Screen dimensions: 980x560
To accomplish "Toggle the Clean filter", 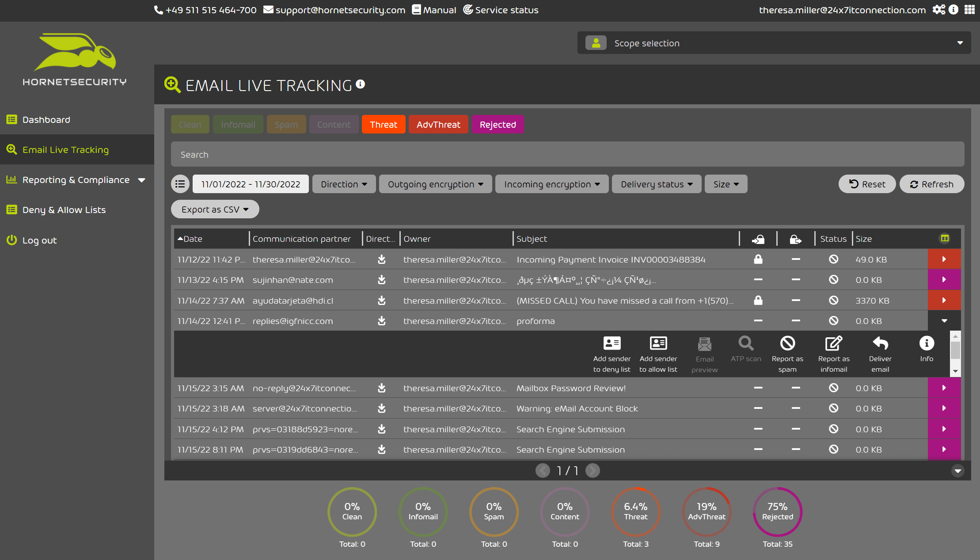I will (190, 124).
